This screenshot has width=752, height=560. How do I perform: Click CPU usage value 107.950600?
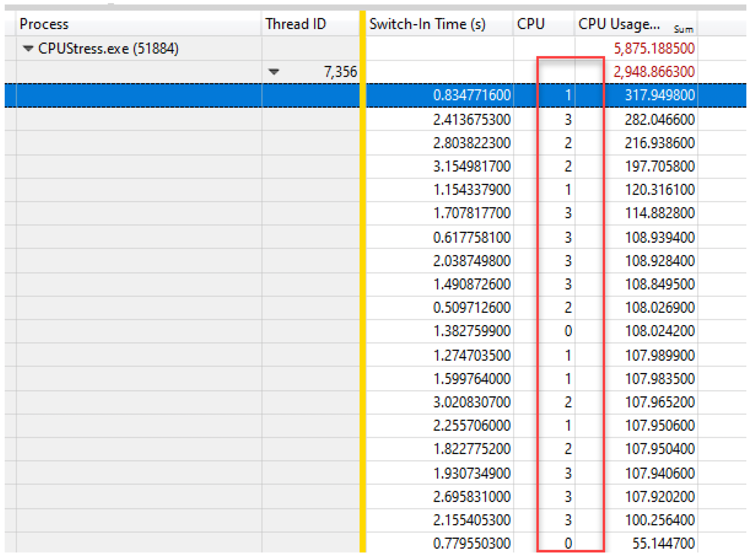pyautogui.click(x=660, y=425)
